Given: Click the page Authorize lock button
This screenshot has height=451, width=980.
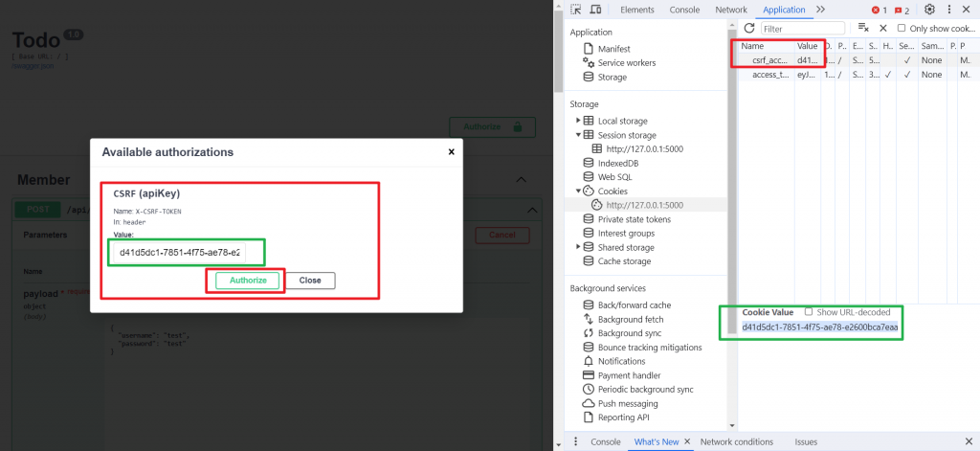Looking at the screenshot, I should [x=493, y=126].
